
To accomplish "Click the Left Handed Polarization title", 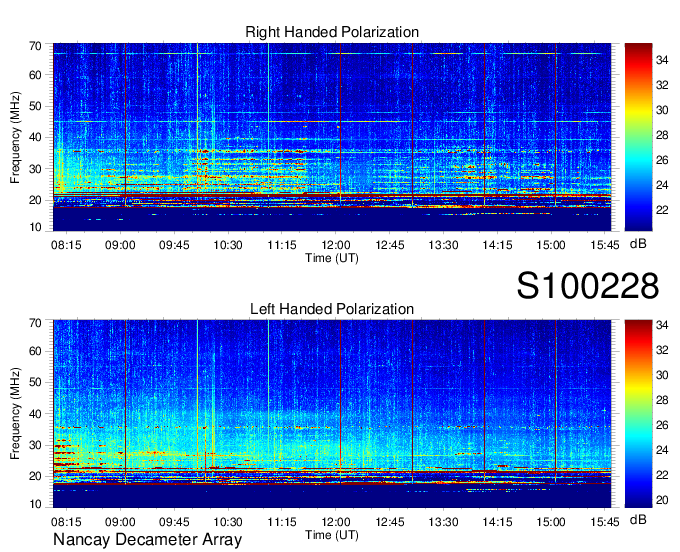I will pyautogui.click(x=332, y=309).
